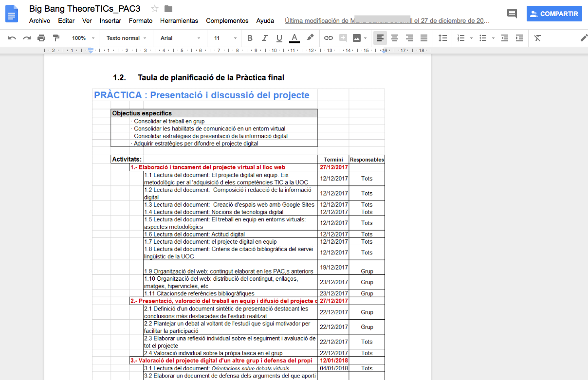Open the insert image dropdown arrow
The height and width of the screenshot is (380, 588).
pos(366,38)
